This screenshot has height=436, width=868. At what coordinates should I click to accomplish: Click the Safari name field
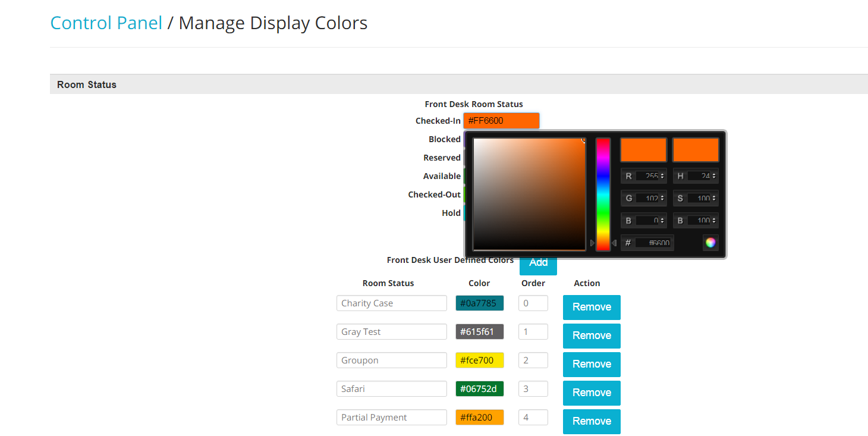tap(392, 389)
